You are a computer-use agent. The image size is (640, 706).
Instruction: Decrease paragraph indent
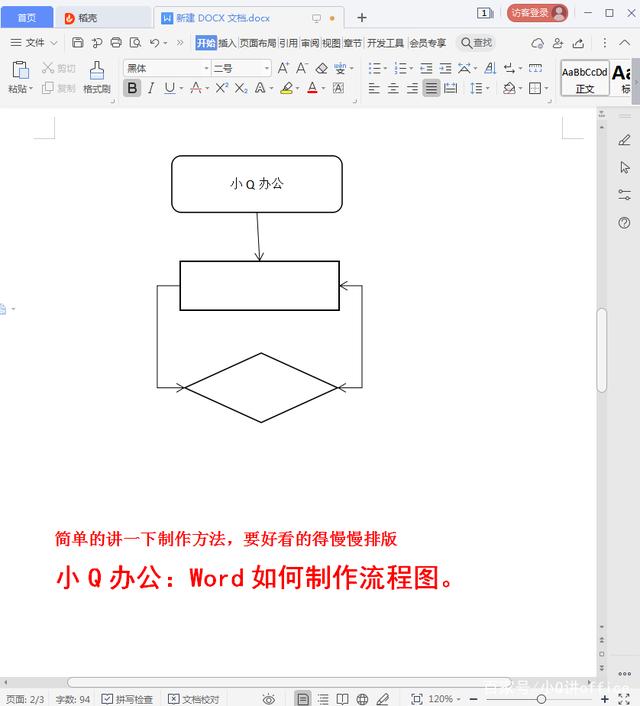click(x=426, y=68)
